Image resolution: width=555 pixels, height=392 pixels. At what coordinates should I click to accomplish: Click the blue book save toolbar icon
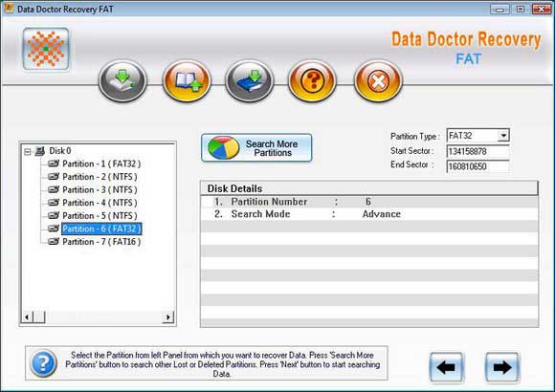[249, 81]
